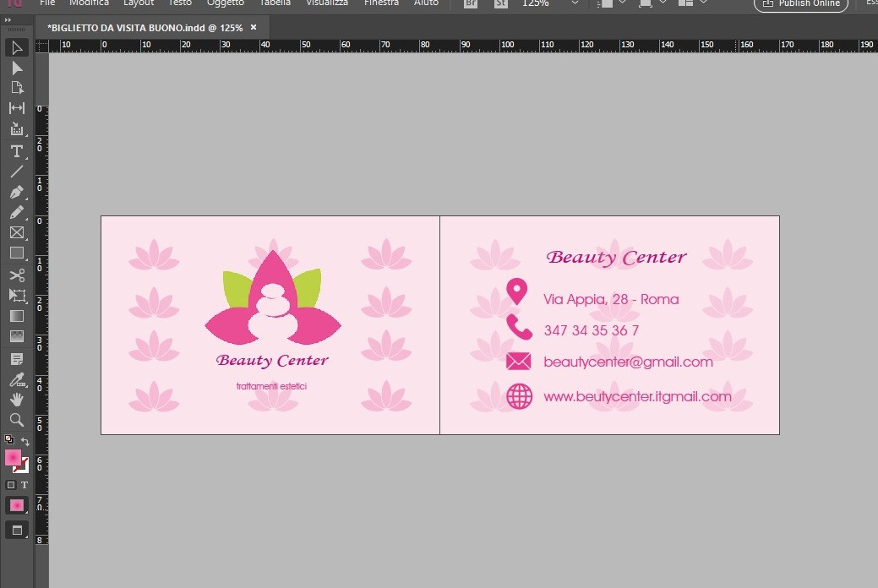Click Beauty Center text under the logo
This screenshot has width=878, height=588.
click(x=272, y=361)
